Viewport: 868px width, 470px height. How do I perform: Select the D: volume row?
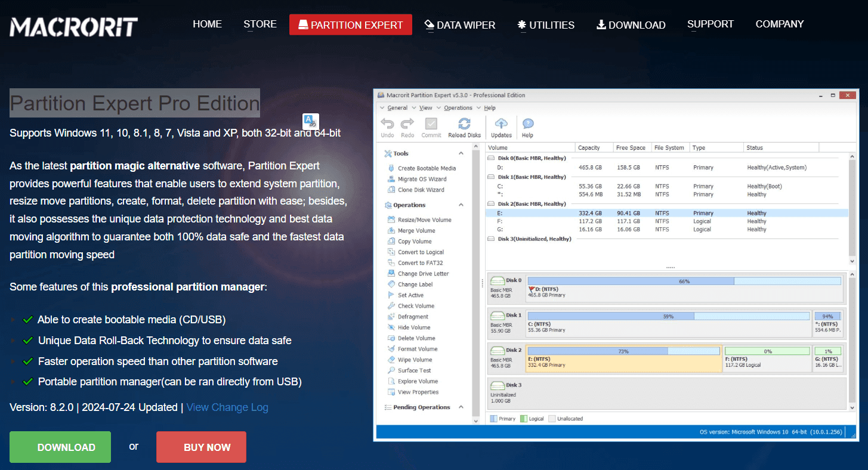pyautogui.click(x=667, y=168)
